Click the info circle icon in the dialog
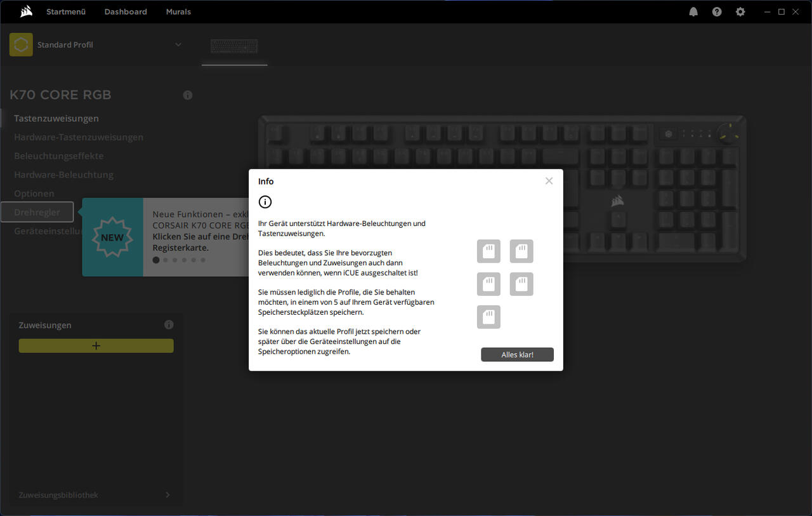This screenshot has height=516, width=812. [265, 202]
